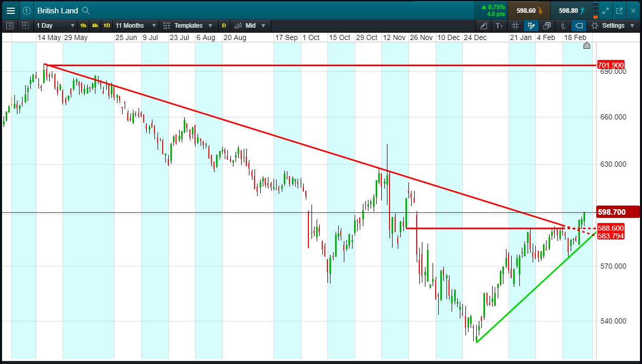Click the settings gear icon

pyautogui.click(x=595, y=25)
